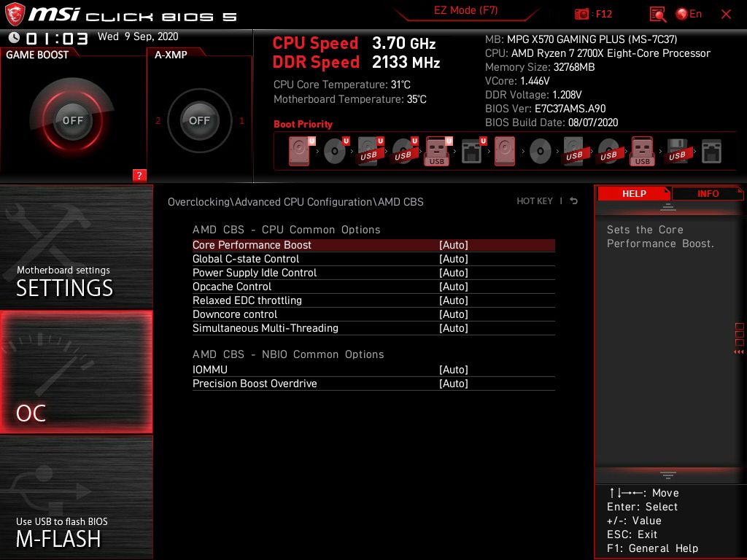Switch to the INFO tab
The height and width of the screenshot is (560, 747).
[708, 194]
